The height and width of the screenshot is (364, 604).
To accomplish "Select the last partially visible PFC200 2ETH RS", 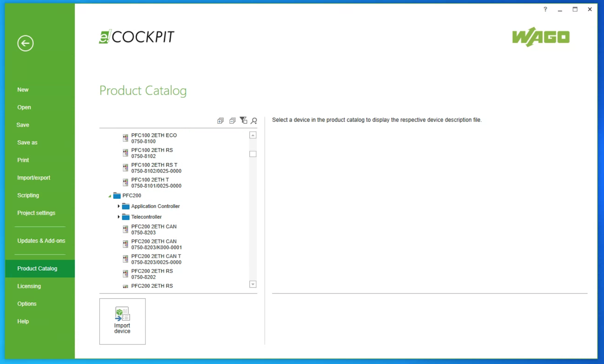I will [x=152, y=286].
